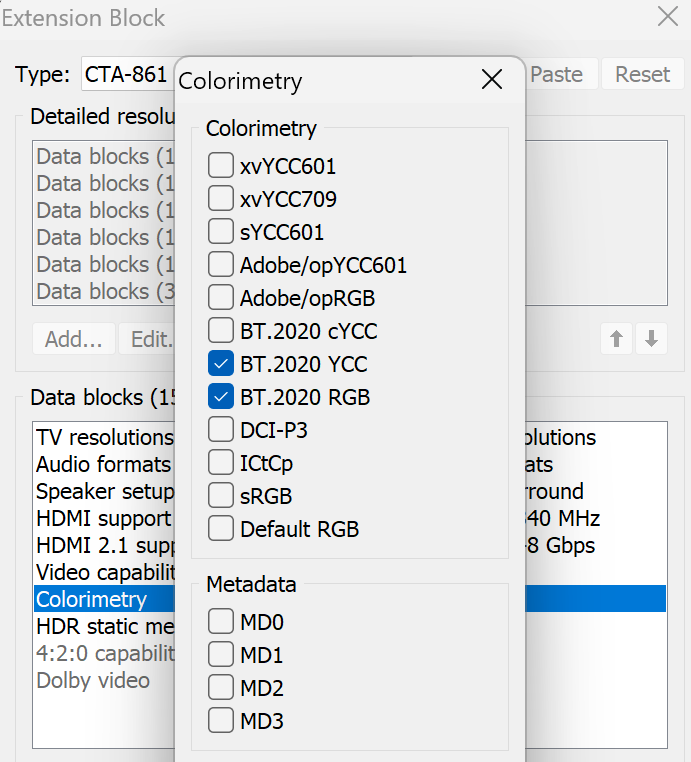Check the MD0 metadata box

[x=221, y=622]
